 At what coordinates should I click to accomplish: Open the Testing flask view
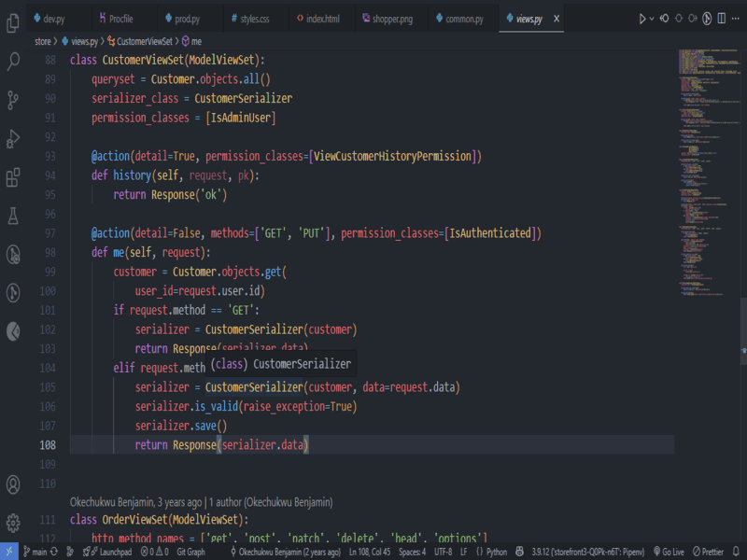point(14,216)
